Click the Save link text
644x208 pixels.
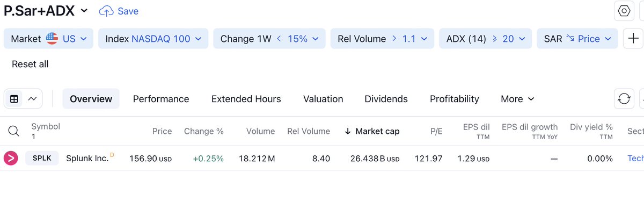128,11
